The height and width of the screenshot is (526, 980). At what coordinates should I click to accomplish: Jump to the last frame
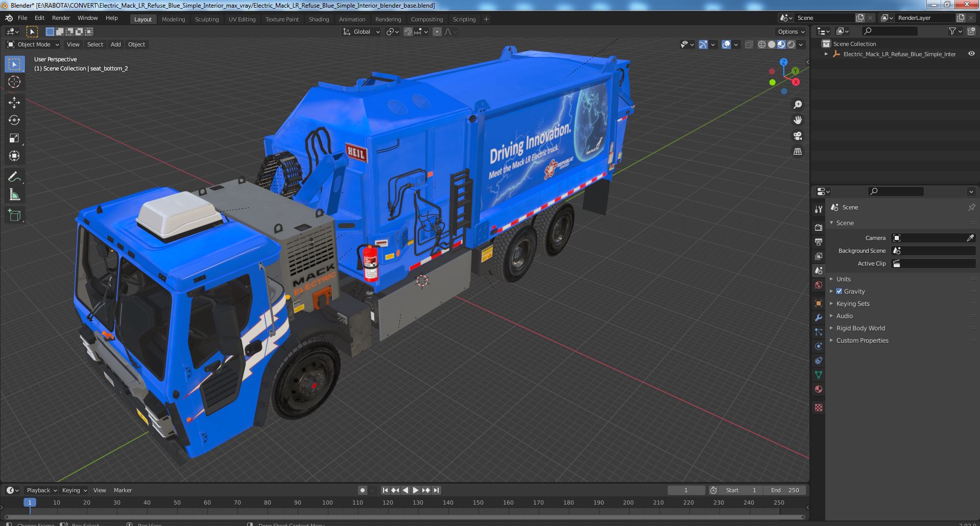pyautogui.click(x=436, y=490)
